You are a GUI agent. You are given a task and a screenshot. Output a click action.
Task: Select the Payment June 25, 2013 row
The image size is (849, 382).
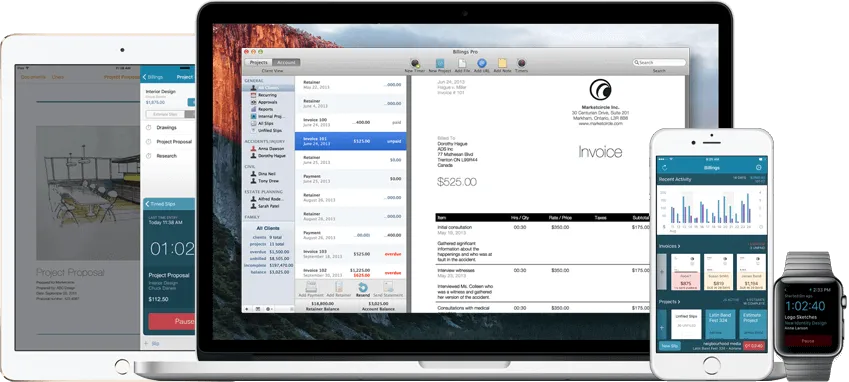(350, 179)
